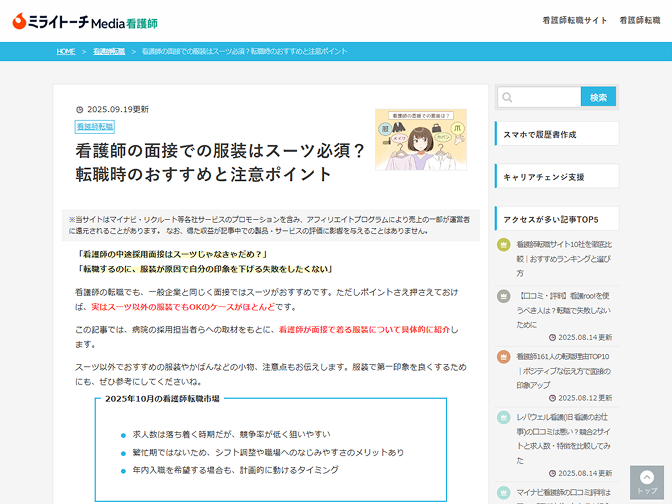
Task: Submit the search with the 検索 button
Action: pos(598,97)
